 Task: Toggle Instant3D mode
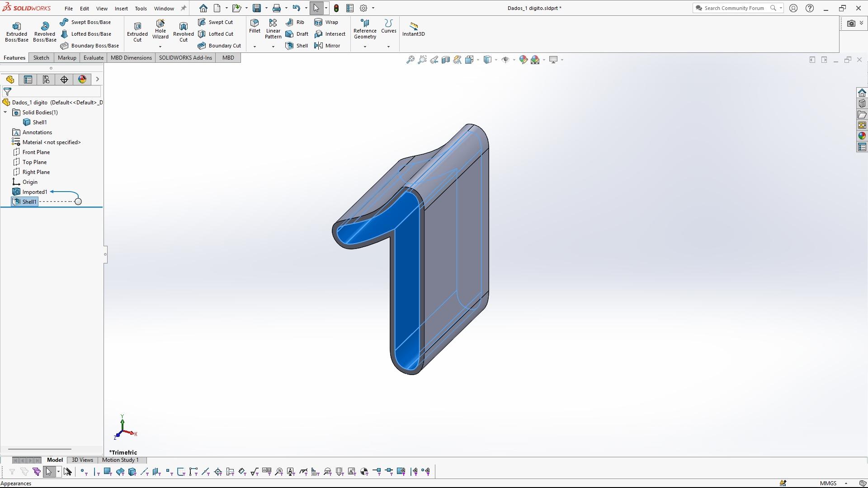(413, 29)
